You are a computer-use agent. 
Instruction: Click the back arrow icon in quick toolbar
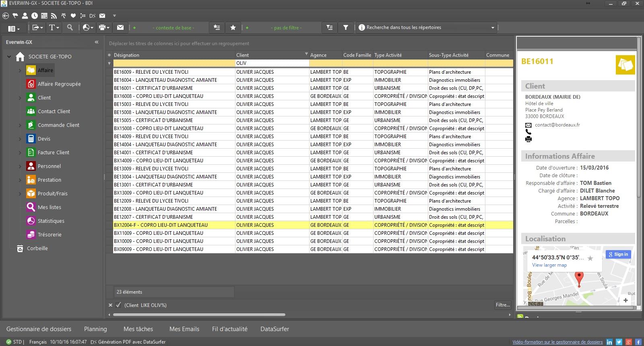click(x=6, y=16)
